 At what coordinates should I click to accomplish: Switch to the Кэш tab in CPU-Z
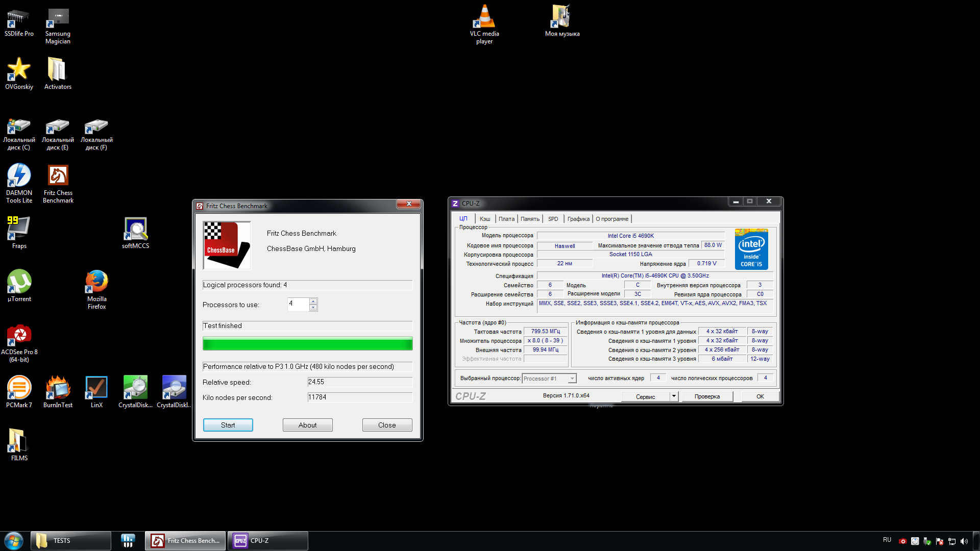(484, 219)
